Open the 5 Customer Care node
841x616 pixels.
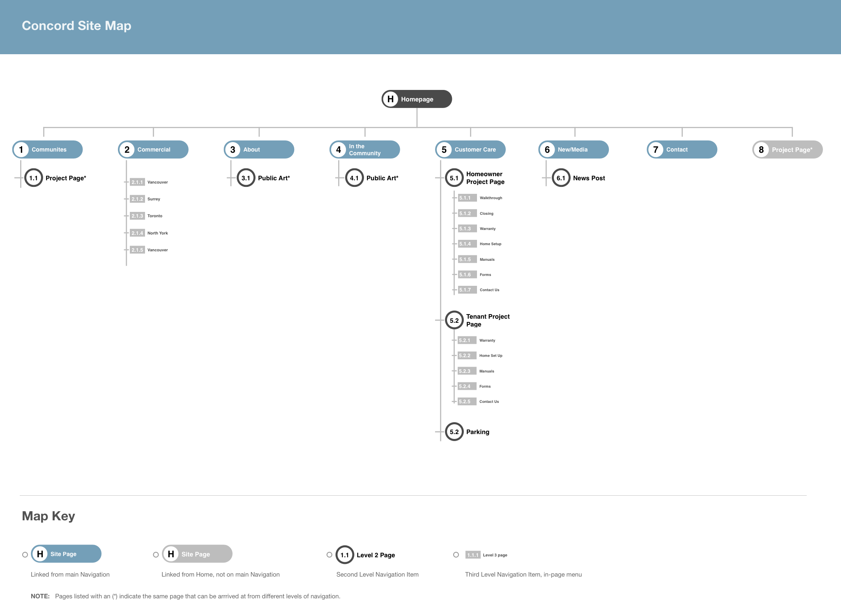coord(470,149)
